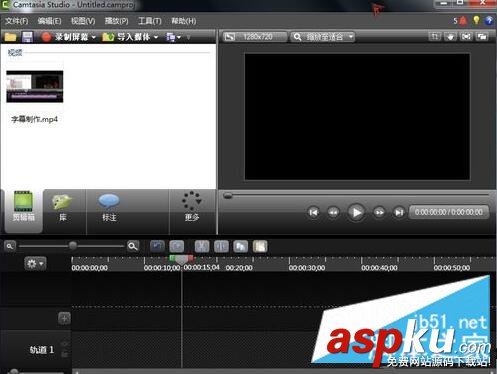The height and width of the screenshot is (374, 497).
Task: Open the More (更多) tab
Action: (x=192, y=207)
